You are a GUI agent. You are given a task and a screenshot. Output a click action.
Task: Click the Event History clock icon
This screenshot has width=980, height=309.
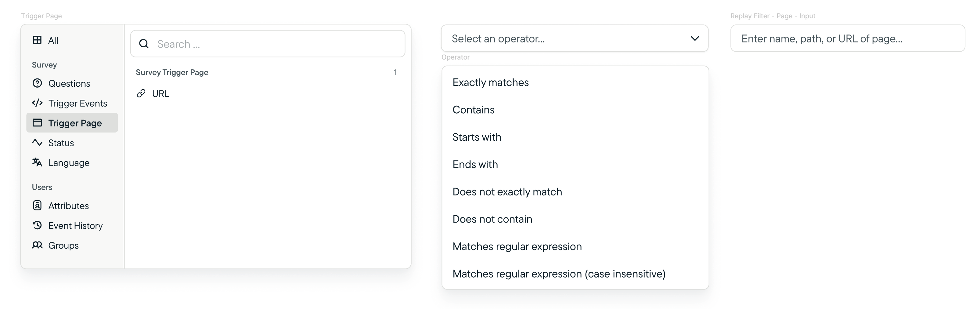point(37,225)
